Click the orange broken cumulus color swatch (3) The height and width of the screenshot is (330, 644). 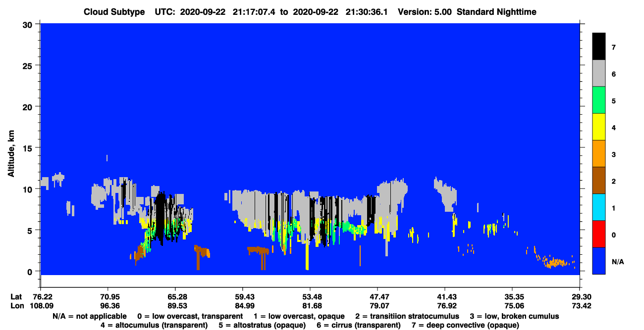599,153
